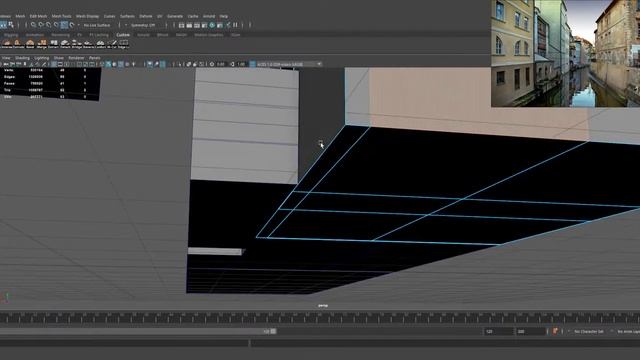The image size is (640, 360).
Task: Click the Extract shelf icon
Action: point(53,44)
